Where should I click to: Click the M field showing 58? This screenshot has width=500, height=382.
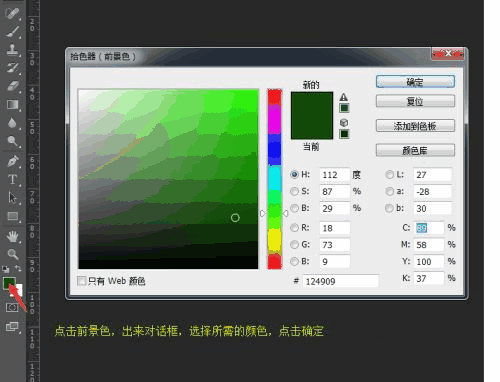tap(429, 245)
